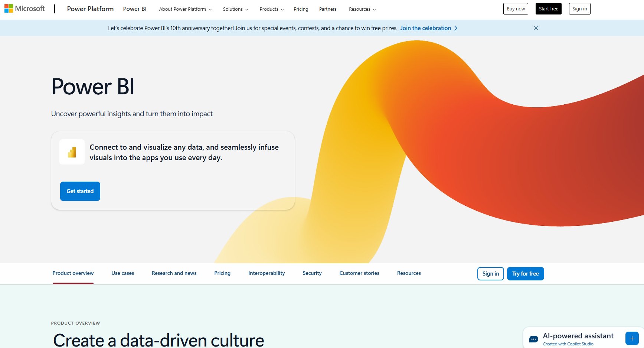Select the Product overview tab
This screenshot has height=348, width=644.
(x=73, y=273)
